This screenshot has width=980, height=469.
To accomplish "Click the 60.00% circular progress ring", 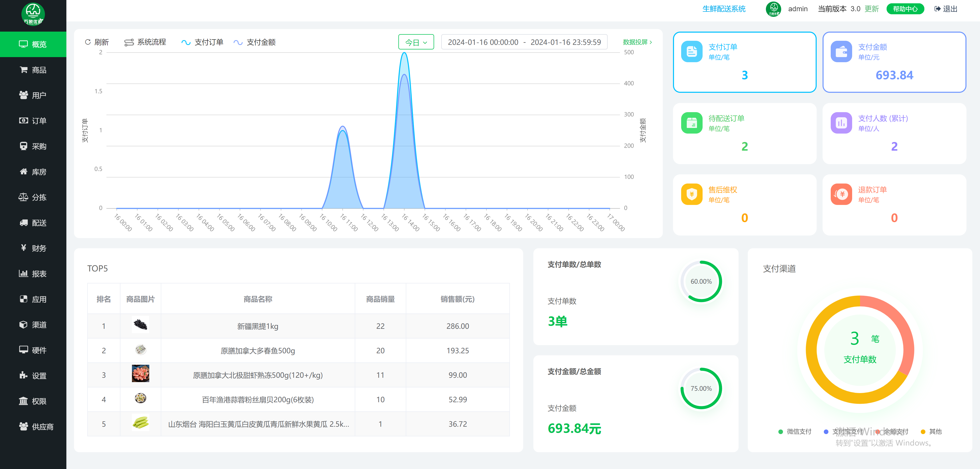I will 701,281.
